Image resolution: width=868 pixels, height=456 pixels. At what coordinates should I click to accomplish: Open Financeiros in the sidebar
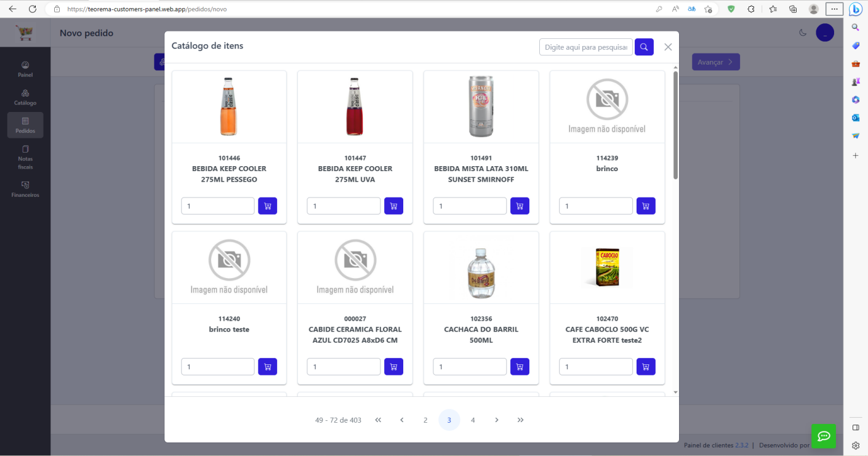pyautogui.click(x=25, y=189)
